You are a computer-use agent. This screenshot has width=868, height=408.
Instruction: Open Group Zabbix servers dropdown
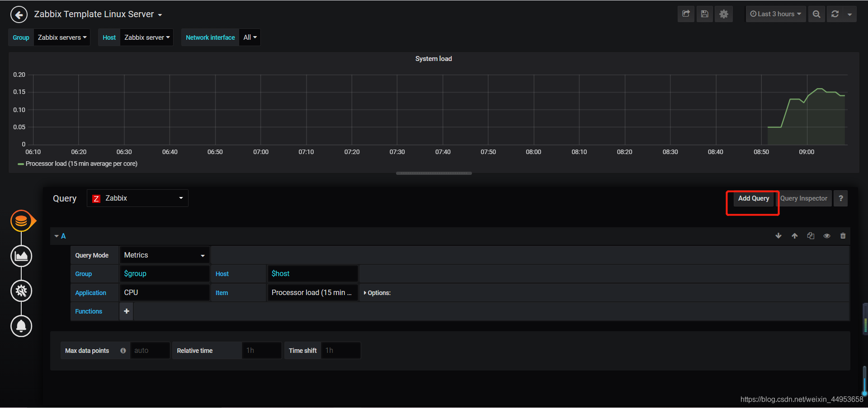62,38
